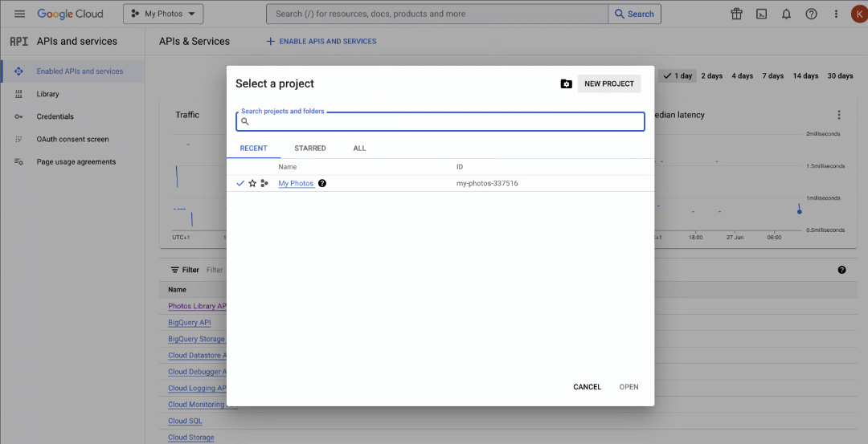Click the Name column header in dialog

coord(287,167)
